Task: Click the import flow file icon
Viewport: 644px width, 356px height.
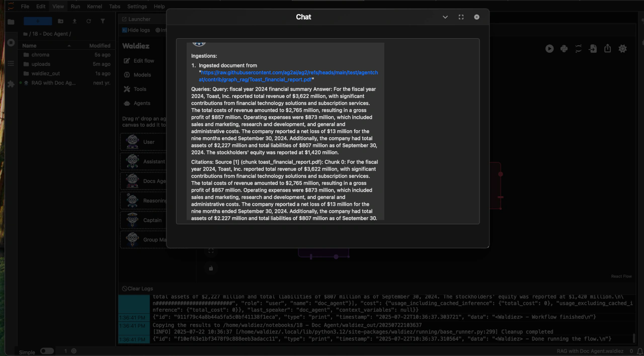Action: (x=593, y=49)
